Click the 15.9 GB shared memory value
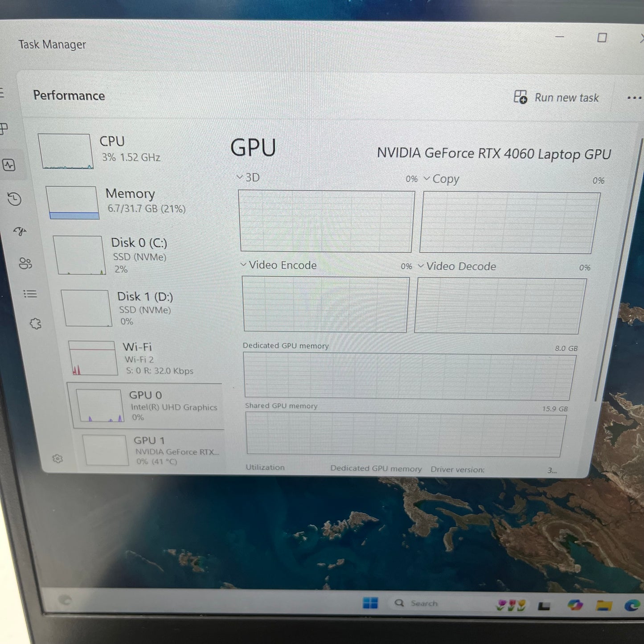 pyautogui.click(x=555, y=409)
